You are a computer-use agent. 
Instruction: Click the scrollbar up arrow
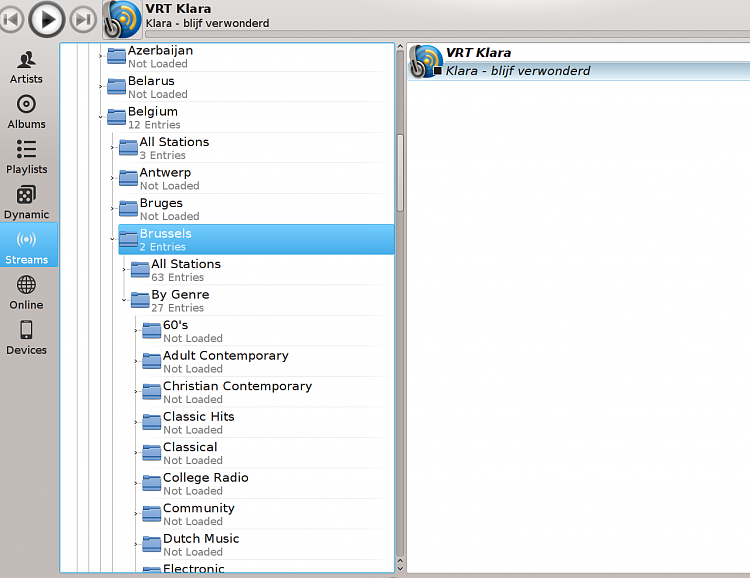click(400, 46)
